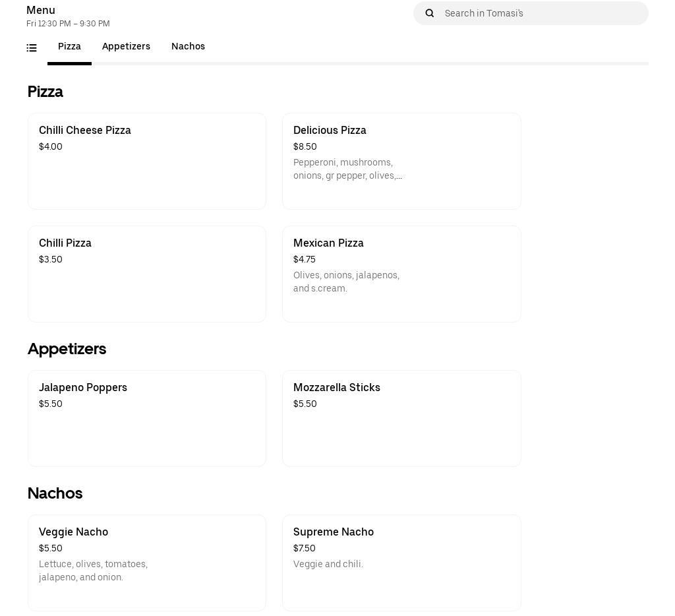675x616 pixels.
Task: Click the Delicious Pizza $8.50 price
Action: [305, 147]
